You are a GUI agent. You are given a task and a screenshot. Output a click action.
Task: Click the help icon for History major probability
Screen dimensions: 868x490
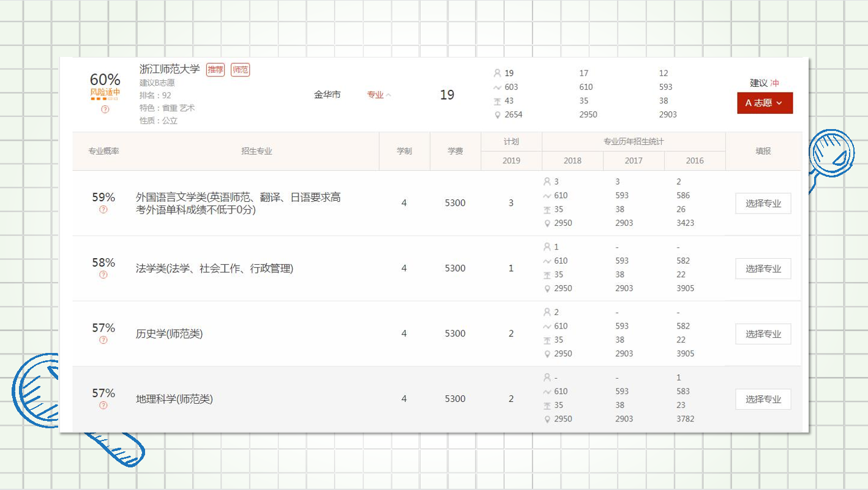point(103,340)
